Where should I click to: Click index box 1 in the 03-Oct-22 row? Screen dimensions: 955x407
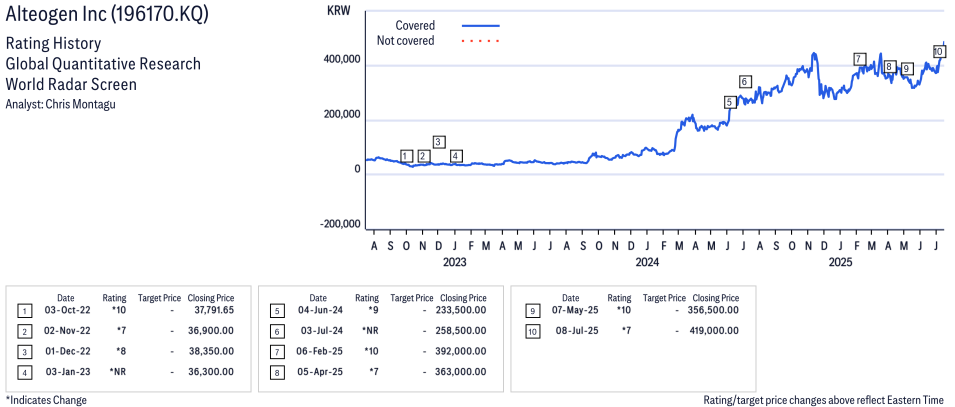pyautogui.click(x=23, y=311)
